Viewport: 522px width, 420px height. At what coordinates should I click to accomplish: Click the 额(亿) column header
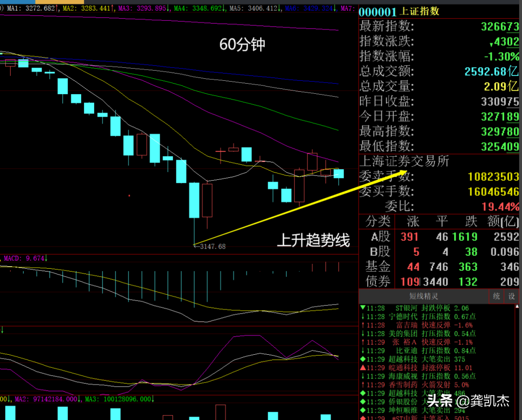coord(503,221)
